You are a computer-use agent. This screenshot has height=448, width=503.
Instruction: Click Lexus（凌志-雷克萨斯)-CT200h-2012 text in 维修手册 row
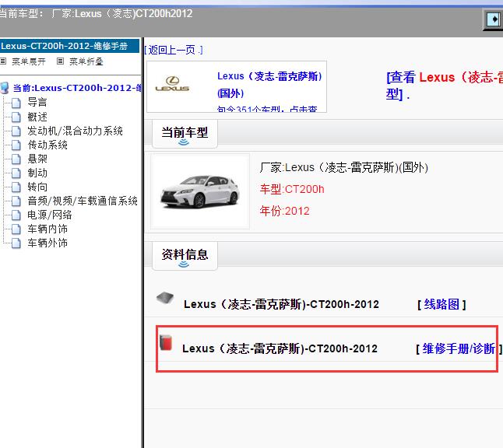point(280,348)
